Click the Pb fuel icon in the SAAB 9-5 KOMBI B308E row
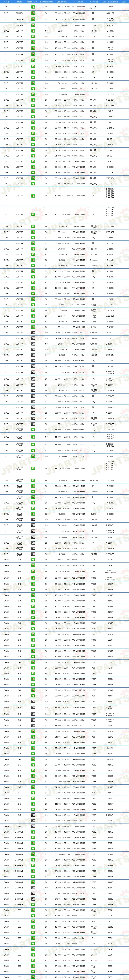 click(33, 882)
